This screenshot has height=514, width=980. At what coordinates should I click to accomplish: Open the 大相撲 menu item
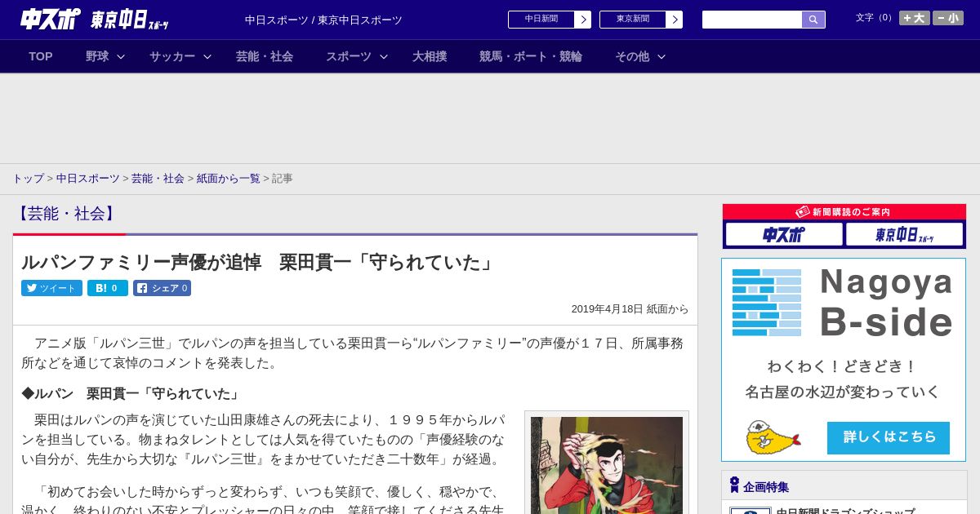coord(430,56)
